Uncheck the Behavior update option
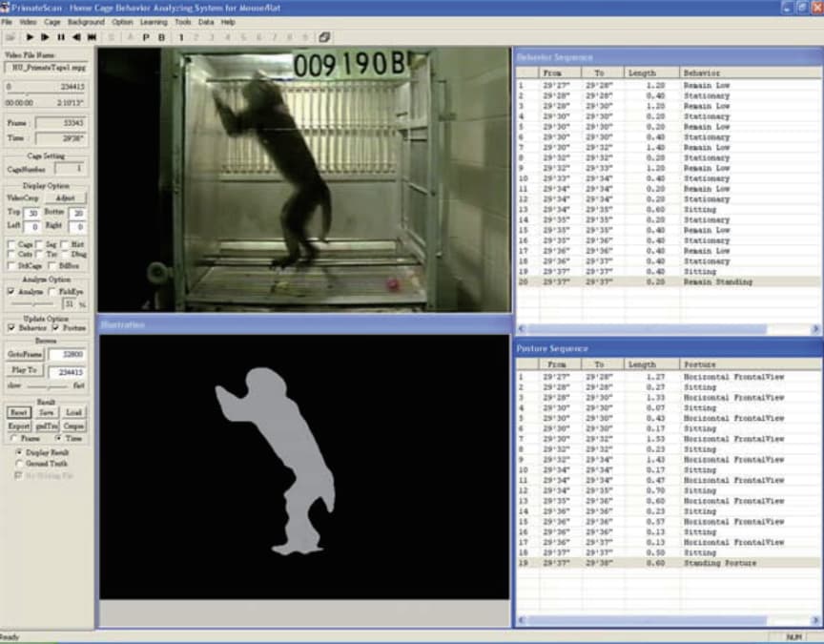This screenshot has height=644, width=824. [x=11, y=327]
